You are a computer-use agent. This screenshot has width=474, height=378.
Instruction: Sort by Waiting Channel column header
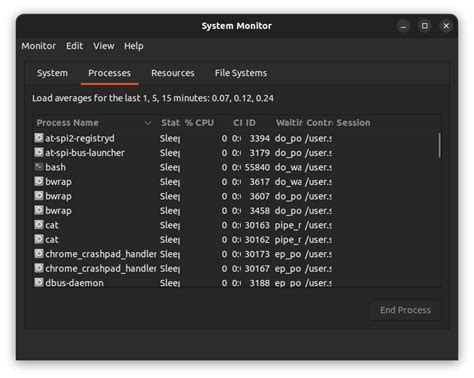[289, 123]
